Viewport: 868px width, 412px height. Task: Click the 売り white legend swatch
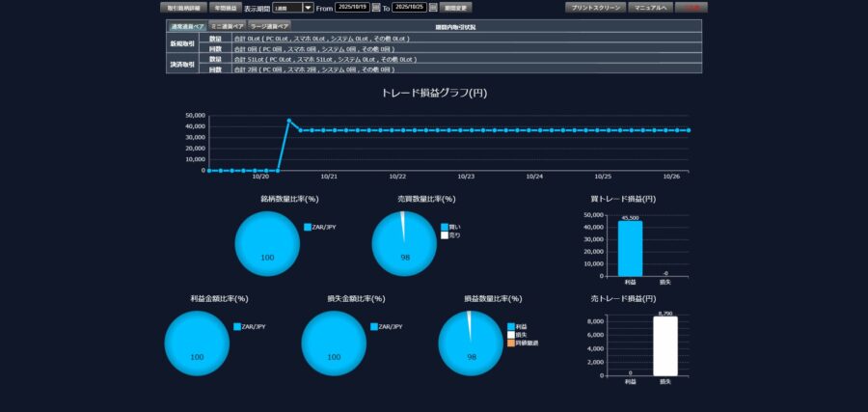[444, 234]
